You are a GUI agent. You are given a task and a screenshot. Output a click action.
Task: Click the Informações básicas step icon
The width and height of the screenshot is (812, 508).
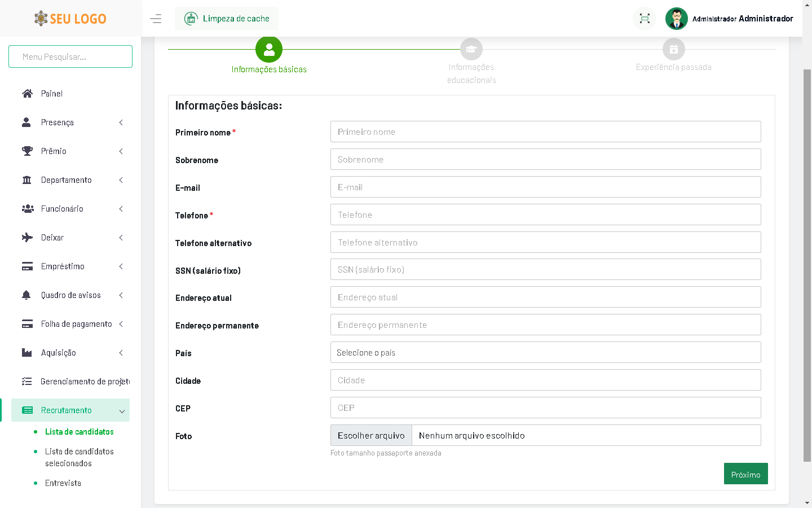[x=269, y=50]
